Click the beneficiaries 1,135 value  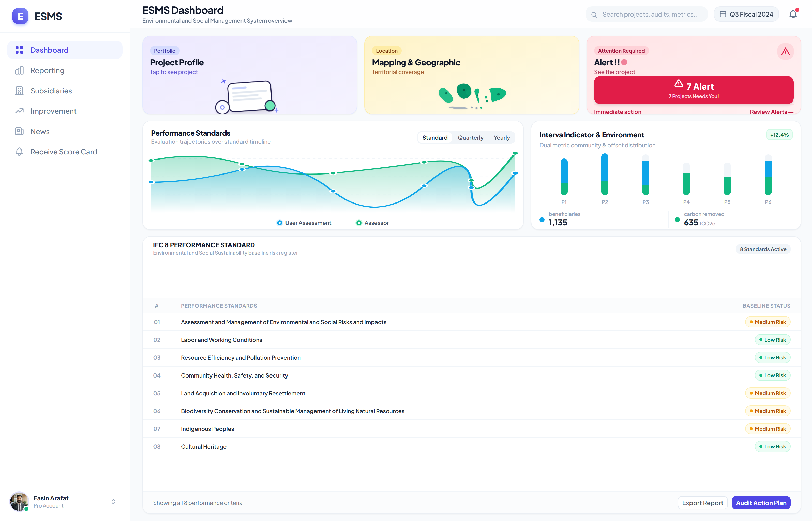point(558,222)
